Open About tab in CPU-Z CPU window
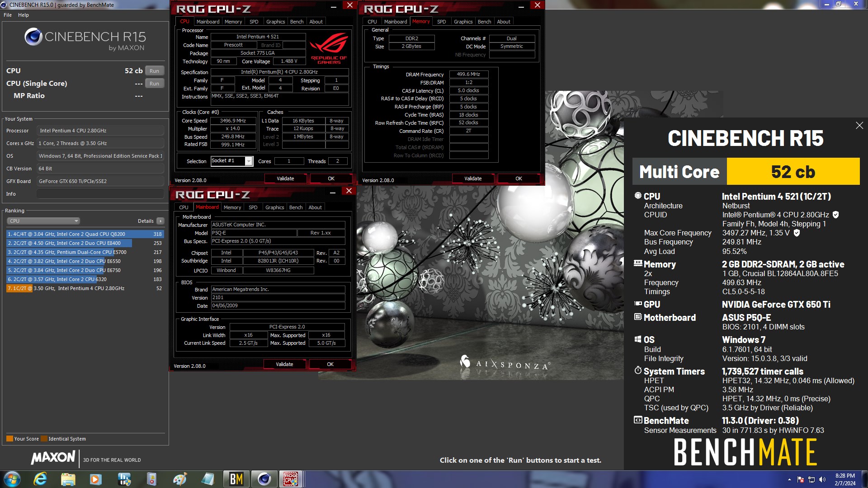The width and height of the screenshot is (868, 488). click(316, 22)
